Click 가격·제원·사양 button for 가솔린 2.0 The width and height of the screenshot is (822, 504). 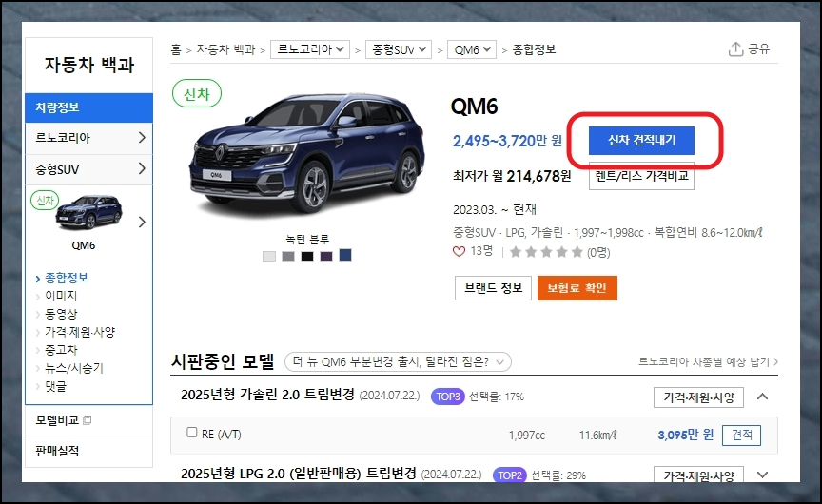coord(698,397)
